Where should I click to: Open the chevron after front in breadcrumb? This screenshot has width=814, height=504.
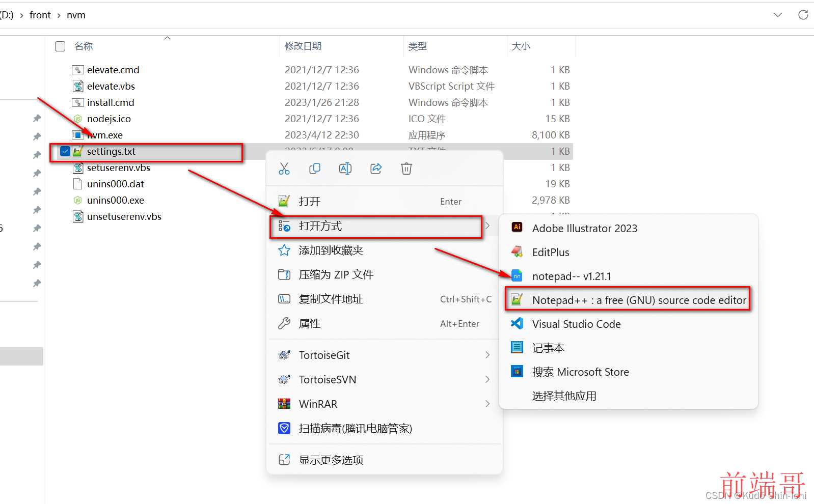pyautogui.click(x=59, y=15)
